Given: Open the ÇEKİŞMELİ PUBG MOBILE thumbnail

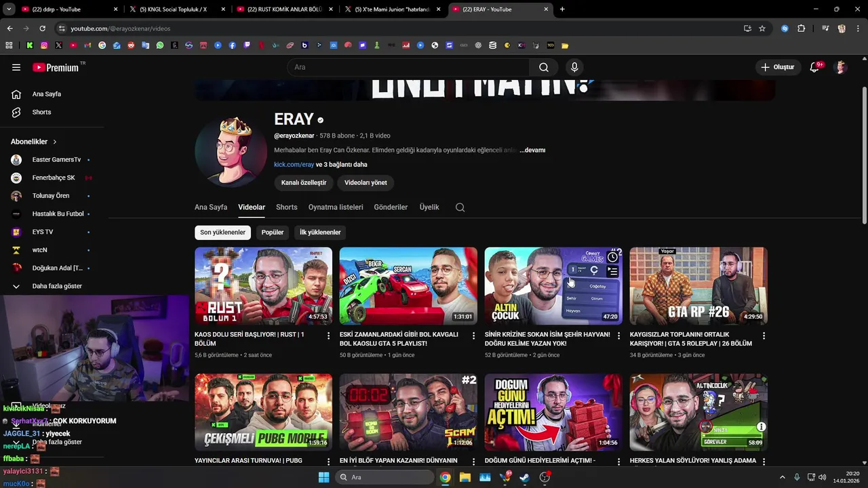Looking at the screenshot, I should pyautogui.click(x=263, y=412).
